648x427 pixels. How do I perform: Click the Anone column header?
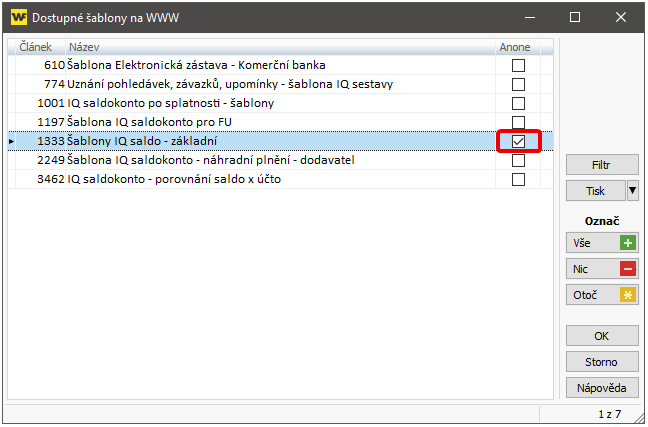[x=518, y=47]
